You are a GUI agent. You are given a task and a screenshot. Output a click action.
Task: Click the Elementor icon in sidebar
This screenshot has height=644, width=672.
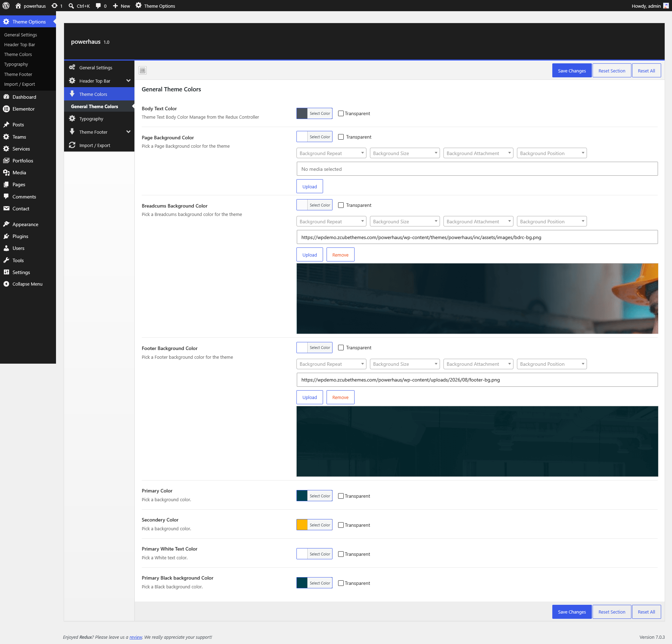[x=6, y=109]
